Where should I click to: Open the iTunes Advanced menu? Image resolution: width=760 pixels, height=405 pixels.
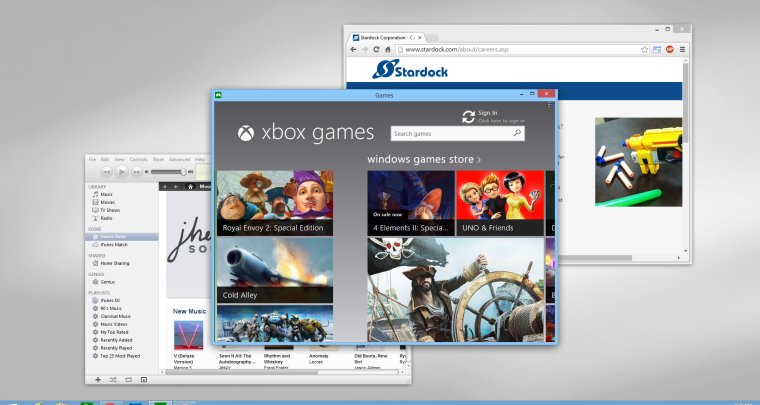coord(179,159)
